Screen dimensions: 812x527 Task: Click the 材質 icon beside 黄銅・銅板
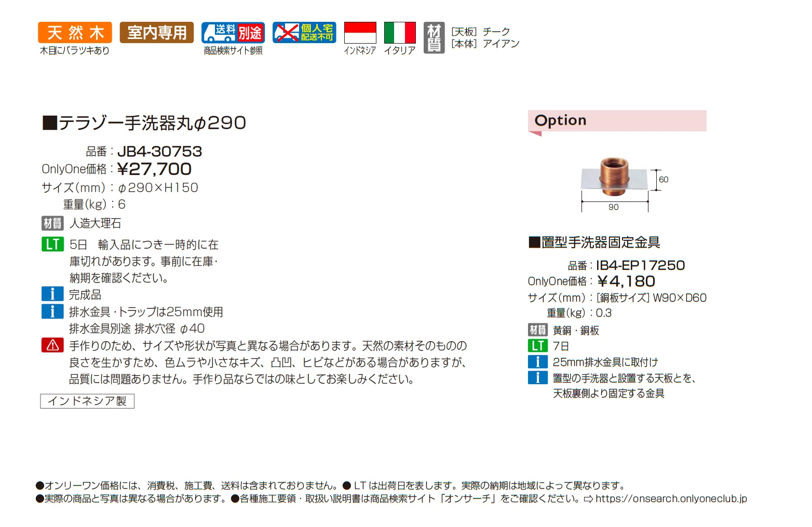pos(538,330)
